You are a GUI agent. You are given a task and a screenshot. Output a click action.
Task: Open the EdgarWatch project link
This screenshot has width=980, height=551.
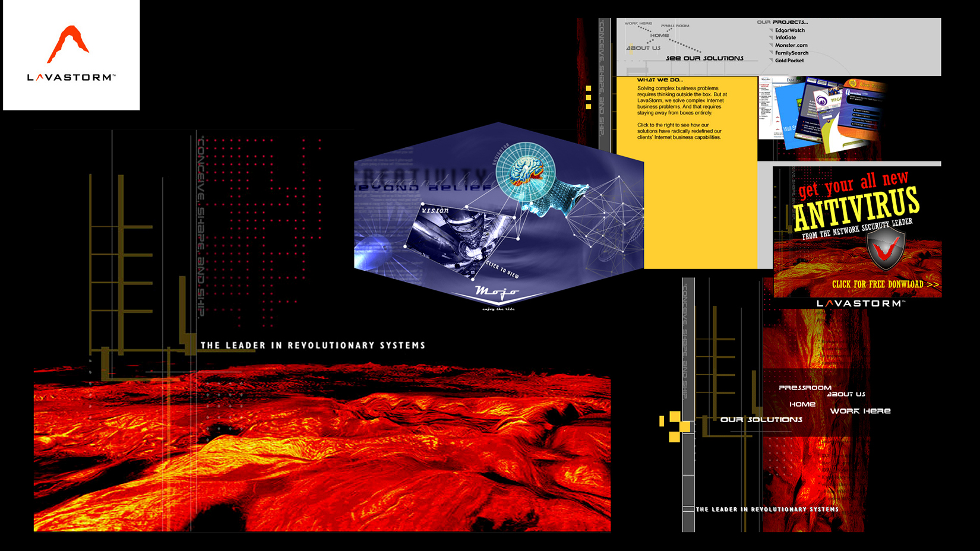[790, 30]
